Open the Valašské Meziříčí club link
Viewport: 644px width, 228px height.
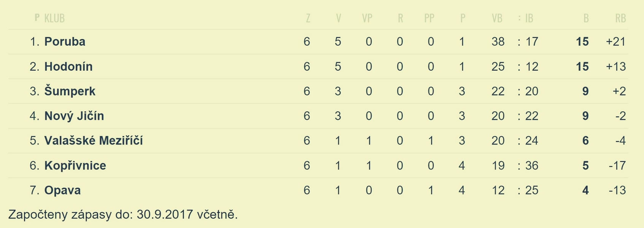pos(94,140)
